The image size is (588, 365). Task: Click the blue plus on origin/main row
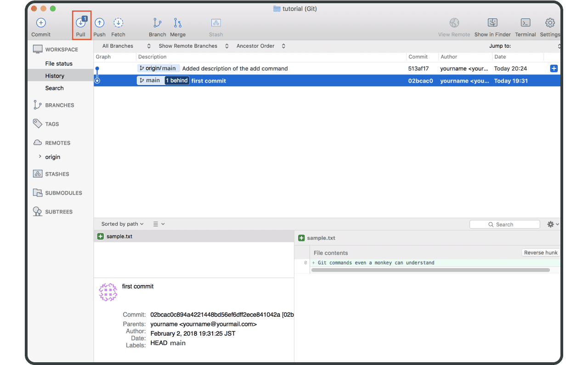[x=554, y=68]
